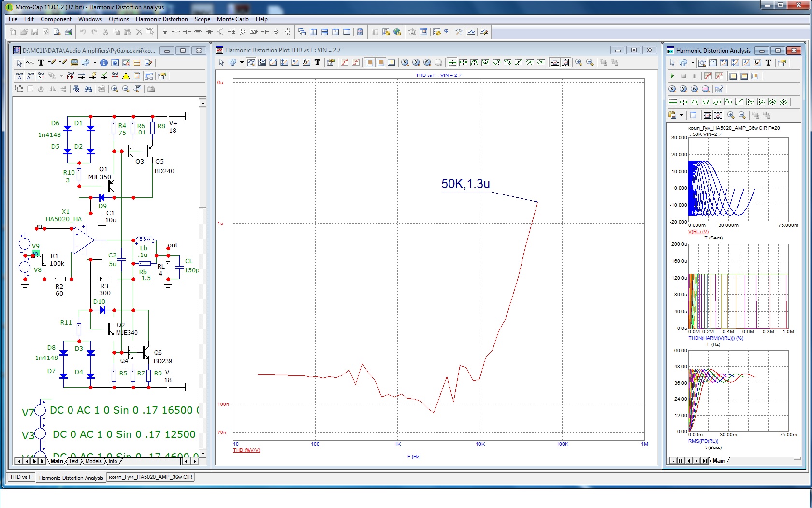
Task: Select the Ground component icon
Action: (x=165, y=32)
